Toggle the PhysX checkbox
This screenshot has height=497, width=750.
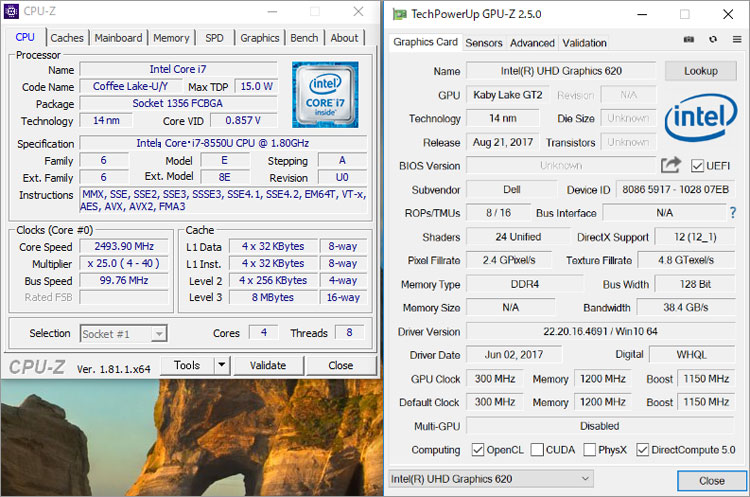589,450
